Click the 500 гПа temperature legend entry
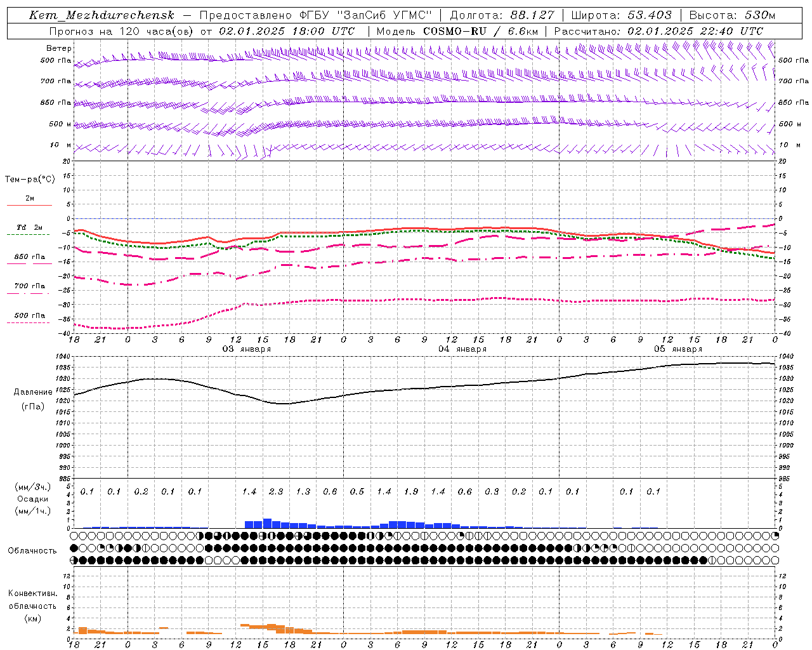Screen dimensions: 812x650 [x=30, y=315]
